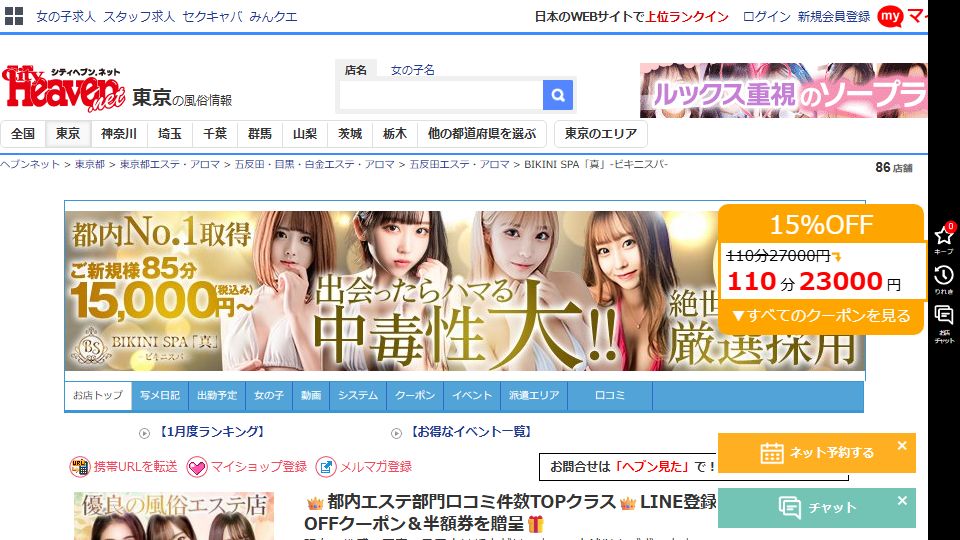Click the 15%OFF coupon box
The height and width of the screenshot is (540, 960).
coord(820,269)
